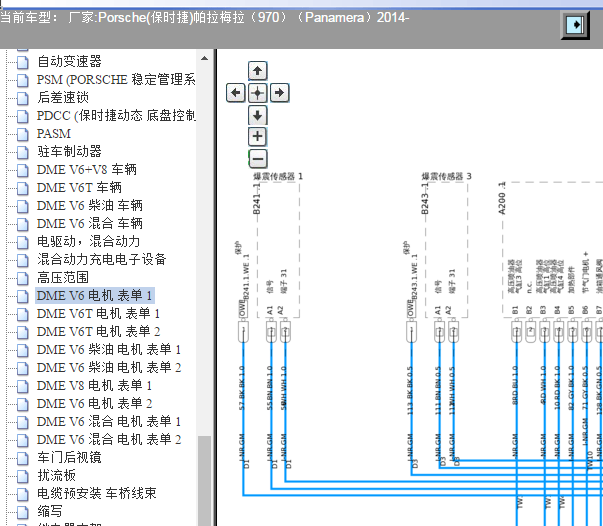Click the document icon beside 自动变速器
This screenshot has width=603, height=526.
click(x=22, y=62)
